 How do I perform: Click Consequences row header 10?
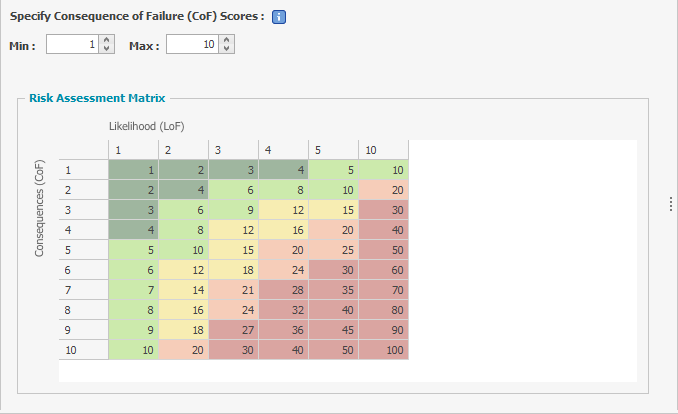tap(83, 350)
